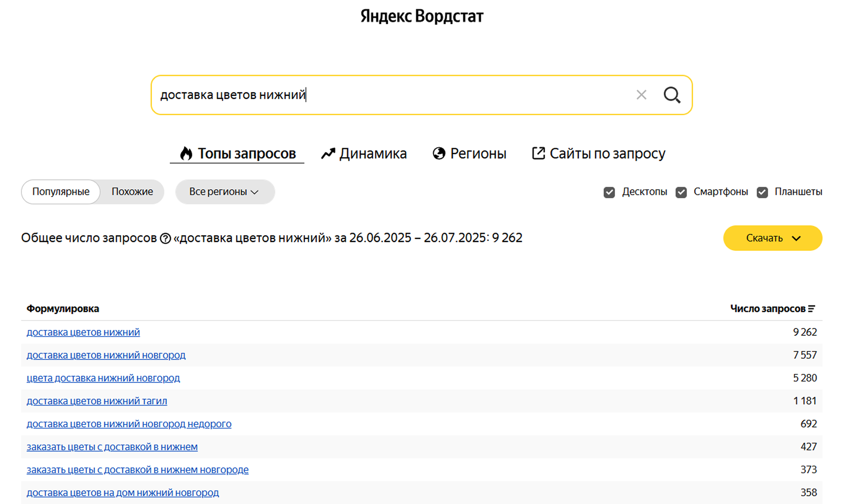Click the help question mark next to Общее число запросов
This screenshot has height=504, width=843.
165,238
